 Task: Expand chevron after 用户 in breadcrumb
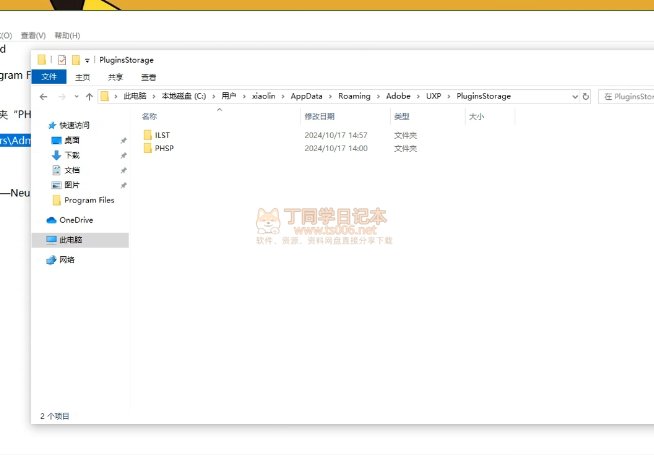coord(244,96)
